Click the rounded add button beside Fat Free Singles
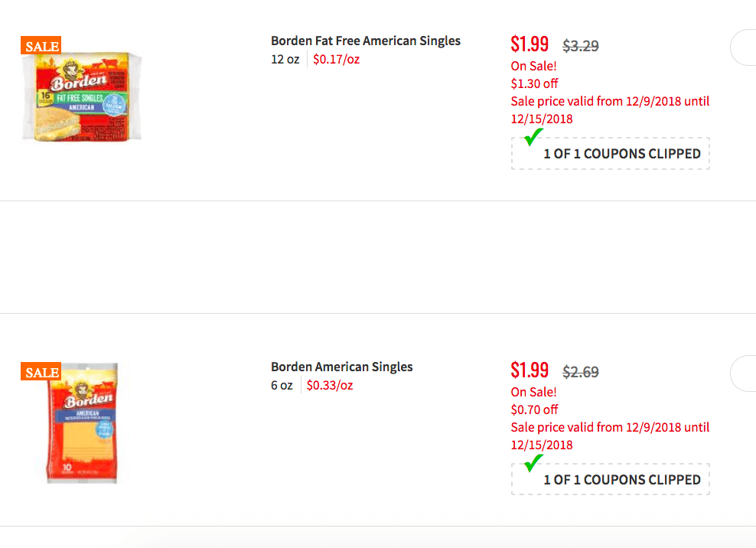 pyautogui.click(x=745, y=48)
